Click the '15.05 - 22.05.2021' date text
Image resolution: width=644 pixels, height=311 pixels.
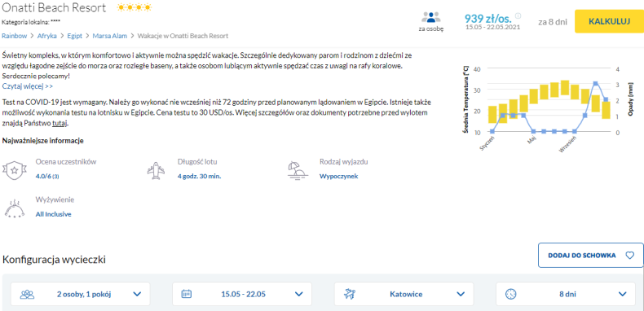point(493,27)
